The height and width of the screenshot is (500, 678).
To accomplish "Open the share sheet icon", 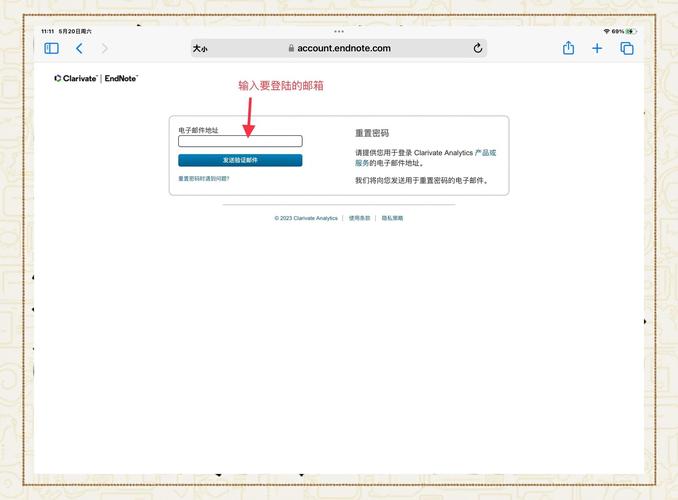I will click(569, 48).
